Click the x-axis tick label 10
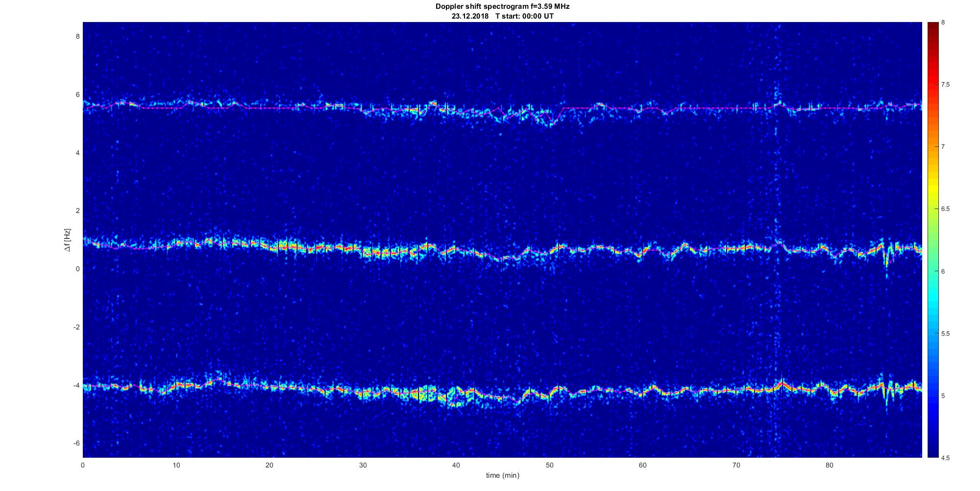Image resolution: width=980 pixels, height=491 pixels. (x=176, y=465)
